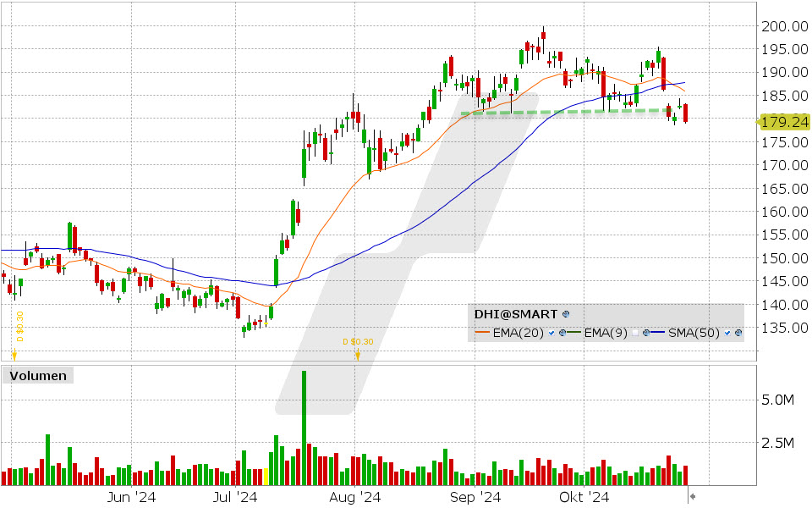
Task: Click the 190.00 price axis label
Action: [x=785, y=73]
